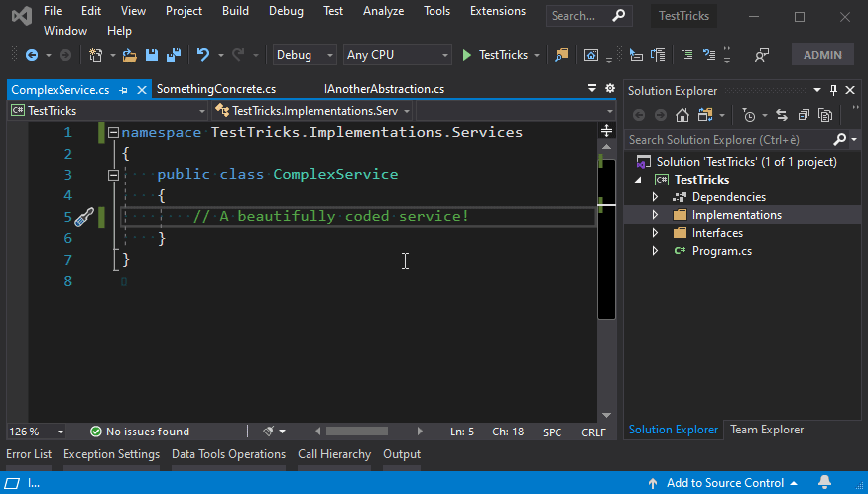Click the CRLF line ending indicator

[593, 432]
